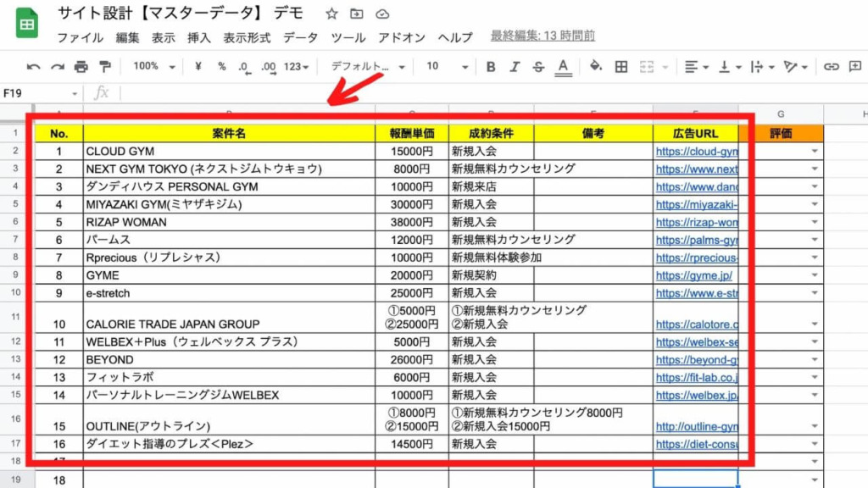Viewport: 868px width, 488px height.
Task: Open the font size dropdown
Action: 448,67
